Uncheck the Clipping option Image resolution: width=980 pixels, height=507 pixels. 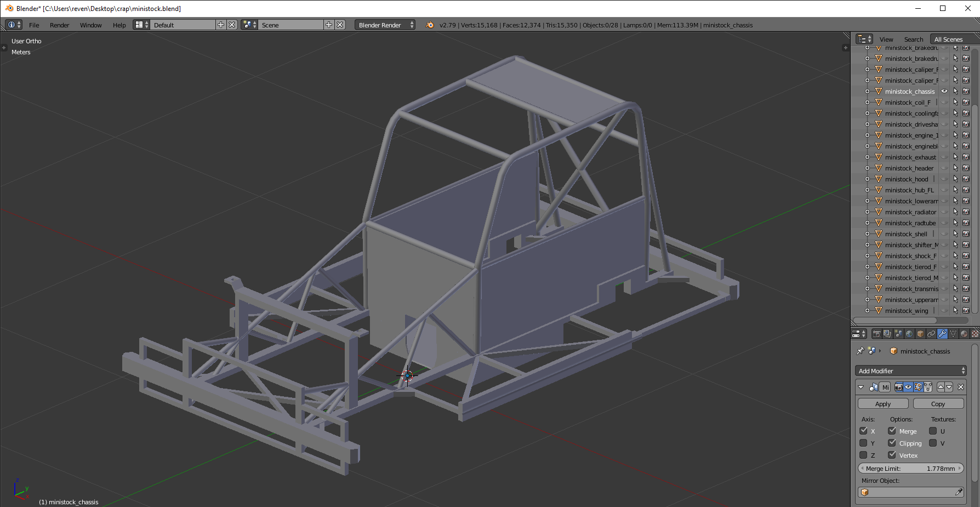[x=892, y=443]
